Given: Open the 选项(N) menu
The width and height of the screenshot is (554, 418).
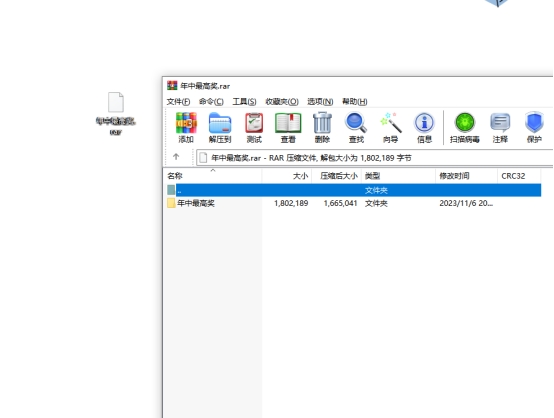Looking at the screenshot, I should [x=320, y=102].
